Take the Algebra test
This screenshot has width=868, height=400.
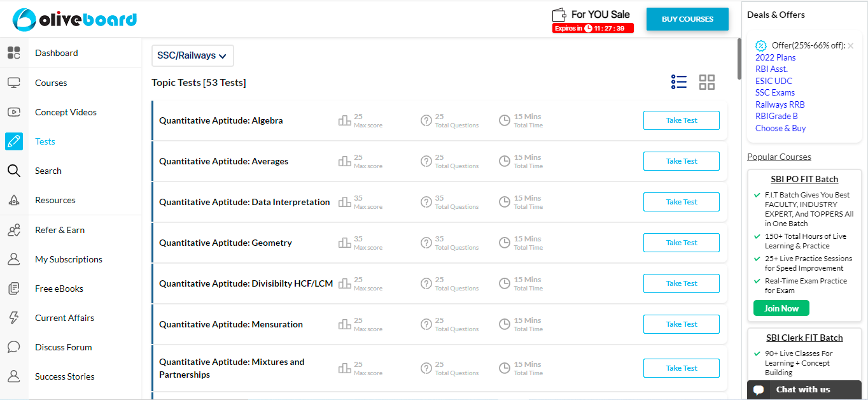tap(682, 120)
